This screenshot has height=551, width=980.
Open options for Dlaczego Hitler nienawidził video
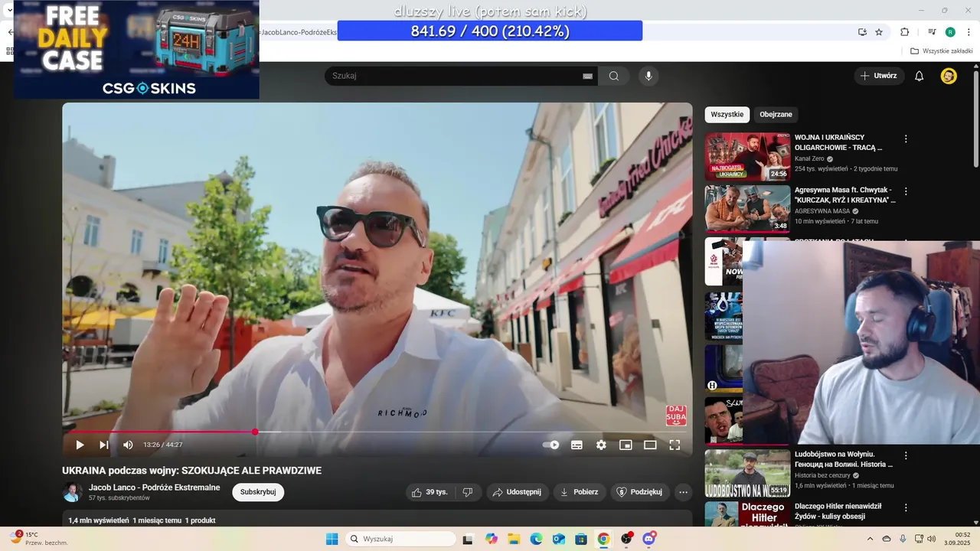[x=906, y=507]
